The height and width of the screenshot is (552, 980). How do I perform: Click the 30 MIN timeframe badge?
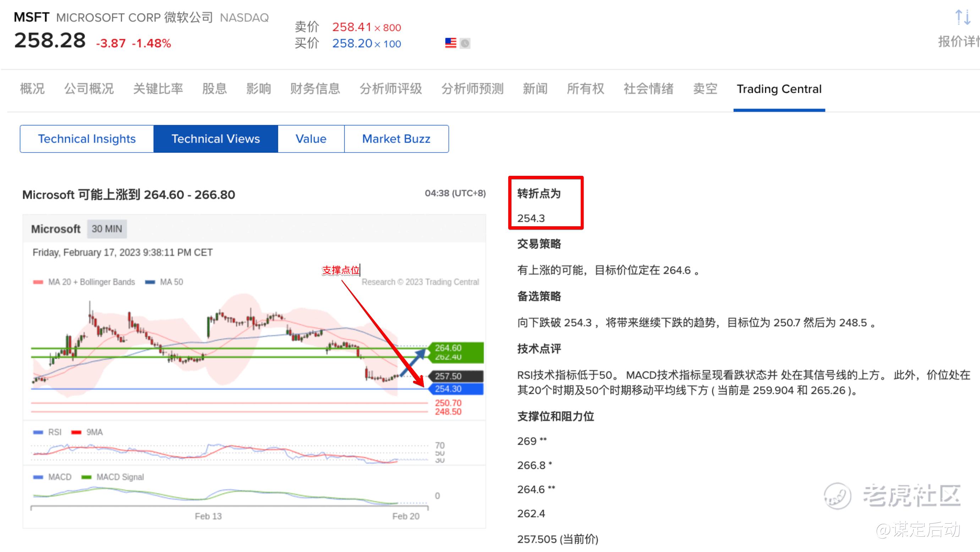107,229
